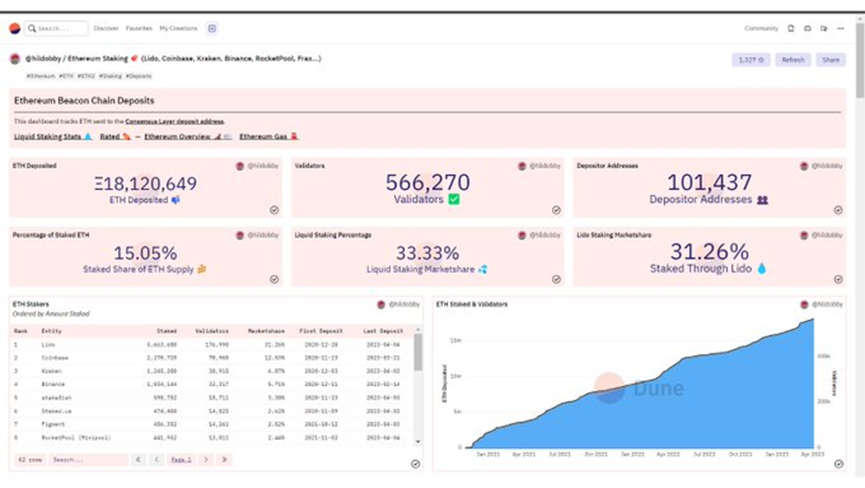The image size is (865, 488).
Task: Click the checkmark icon on Lido Staking Marketshare card
Action: (838, 280)
